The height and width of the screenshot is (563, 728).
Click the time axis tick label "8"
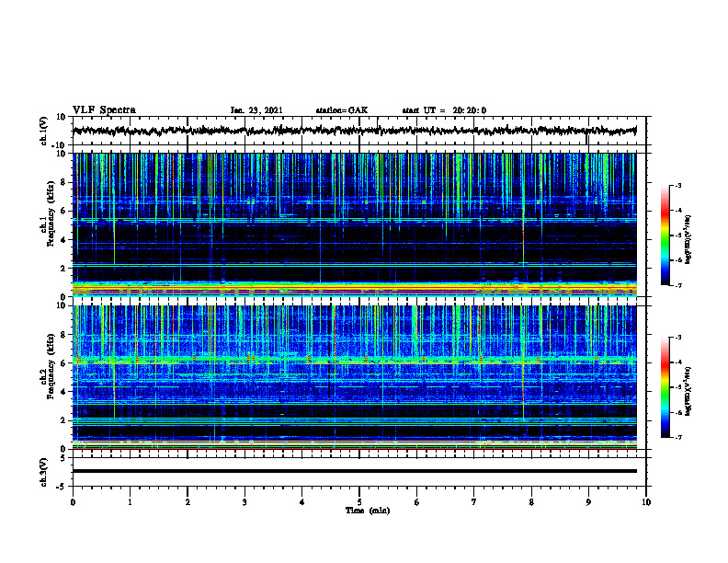click(x=531, y=502)
